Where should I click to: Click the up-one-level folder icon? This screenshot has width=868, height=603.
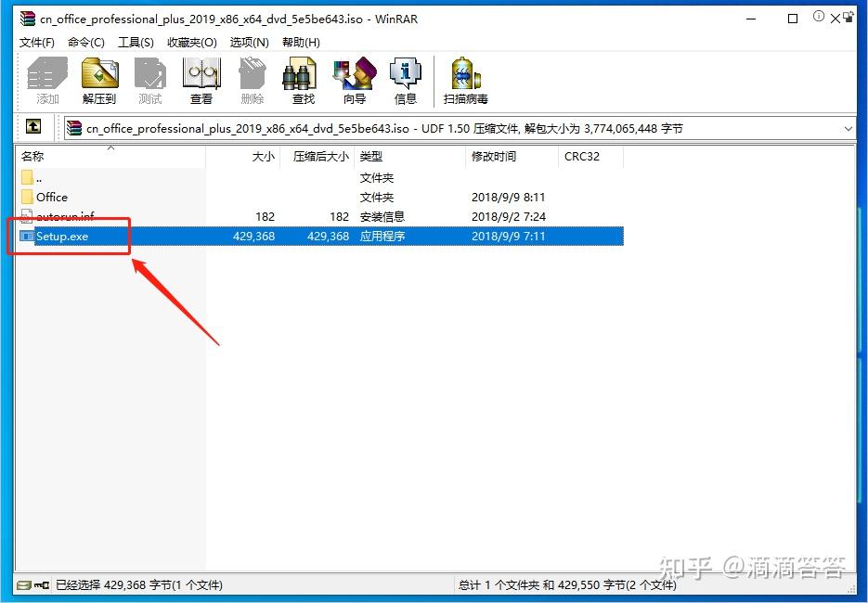point(35,126)
